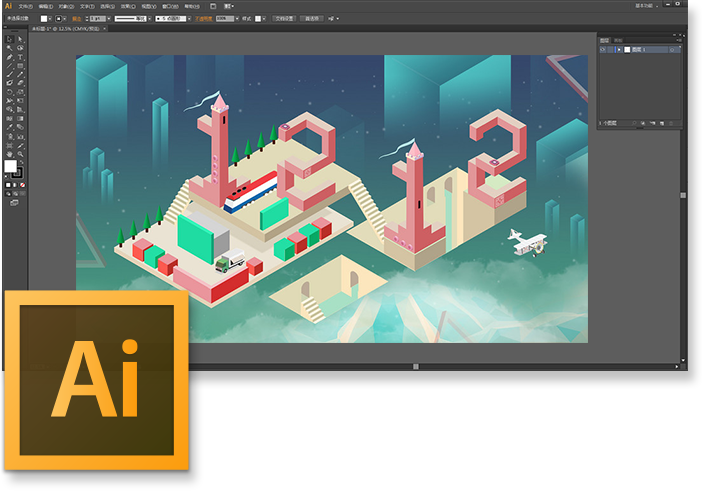The height and width of the screenshot is (491, 702).
Task: Select the Scale tool
Action: pyautogui.click(x=20, y=92)
